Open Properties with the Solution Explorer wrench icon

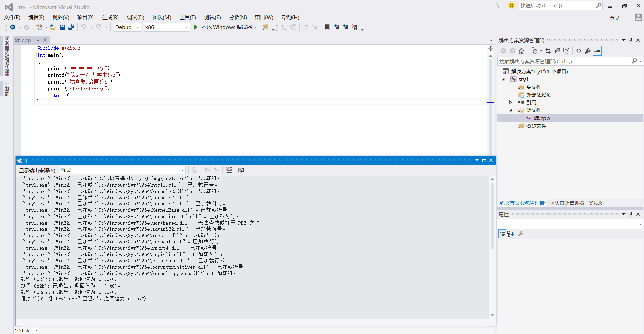(x=588, y=51)
